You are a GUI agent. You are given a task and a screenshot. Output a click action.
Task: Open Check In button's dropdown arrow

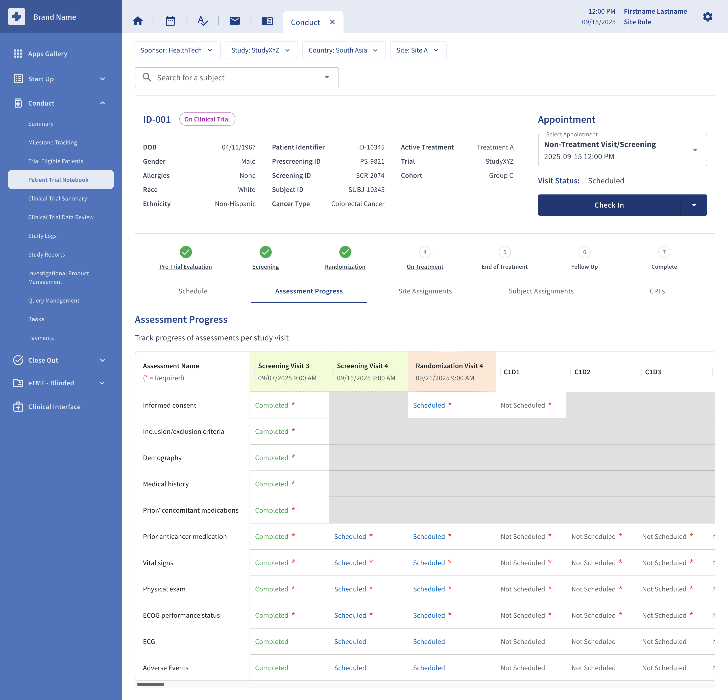coord(694,205)
